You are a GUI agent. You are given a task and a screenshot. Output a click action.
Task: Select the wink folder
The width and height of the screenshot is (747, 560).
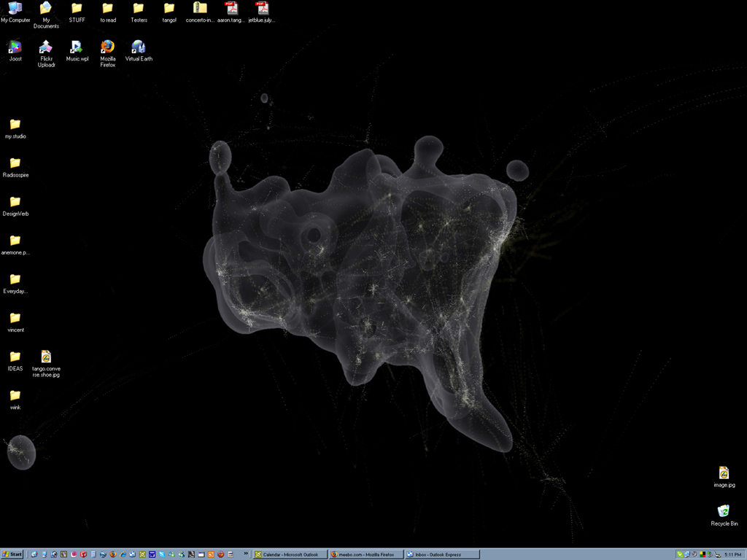pos(15,400)
